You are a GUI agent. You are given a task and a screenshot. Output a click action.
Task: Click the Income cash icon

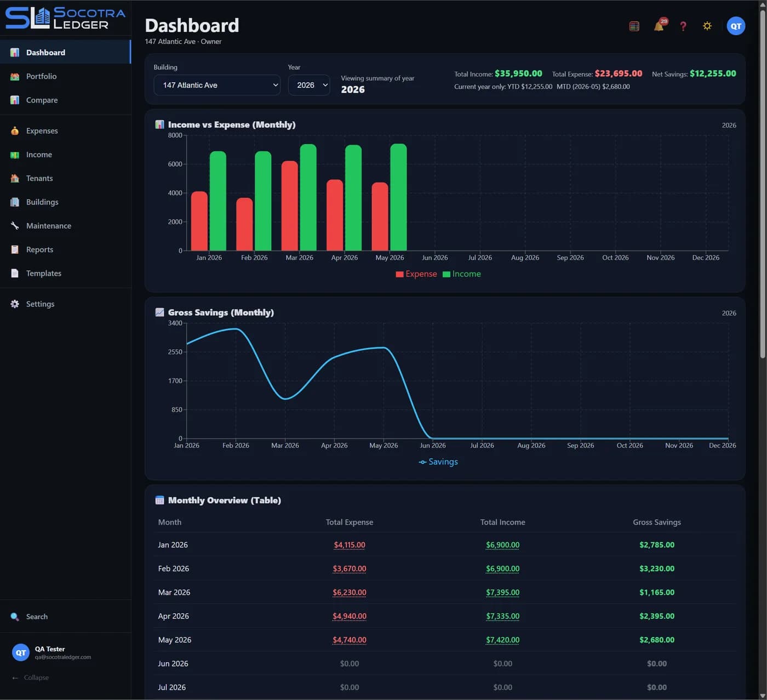15,155
